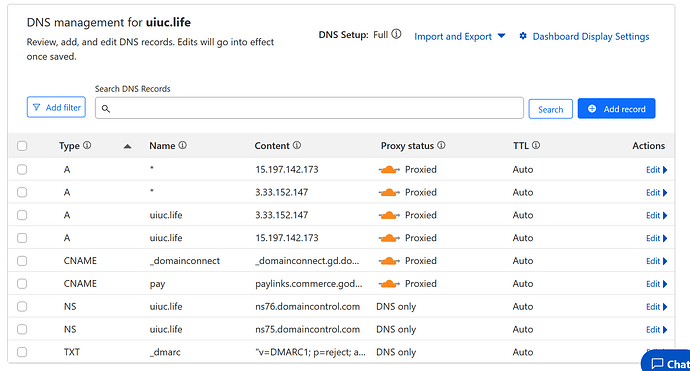Check the uiuc.life A 15.197.142.173 row

tap(22, 238)
